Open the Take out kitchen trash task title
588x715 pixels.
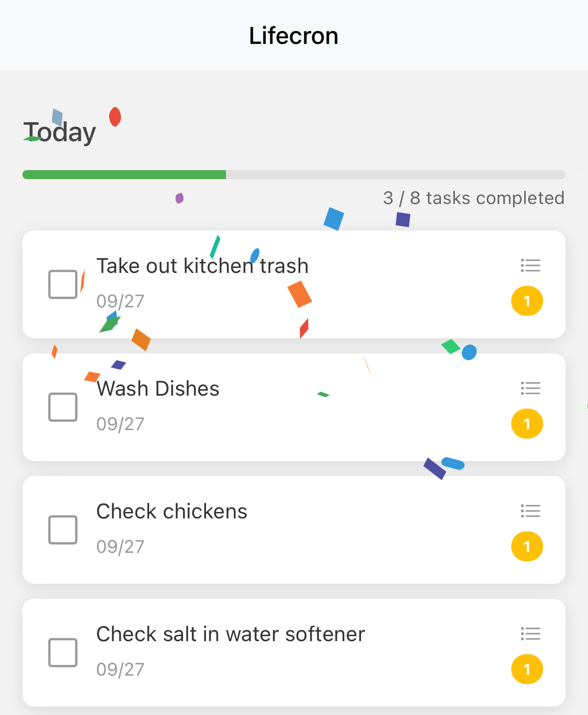pyautogui.click(x=202, y=266)
